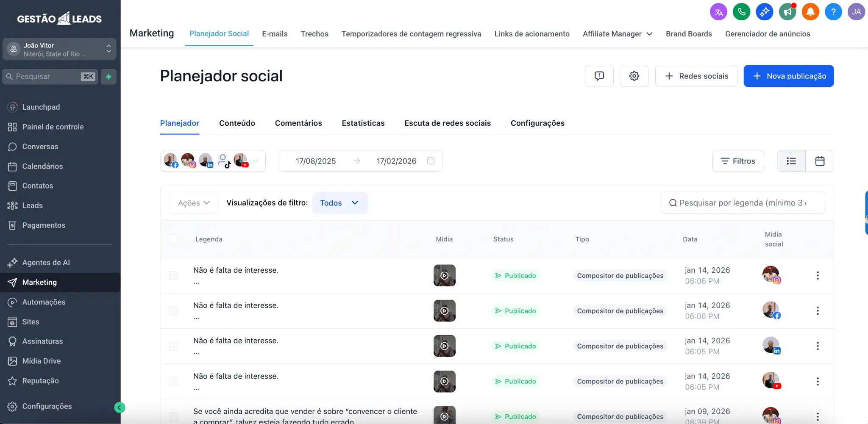The height and width of the screenshot is (424, 868).
Task: Open the orange notifications bell
Action: tap(810, 12)
